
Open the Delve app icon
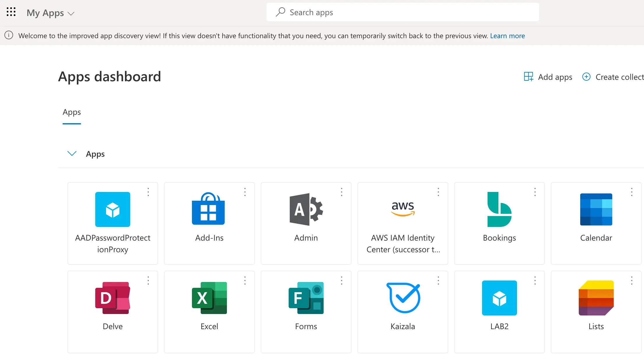point(113,298)
